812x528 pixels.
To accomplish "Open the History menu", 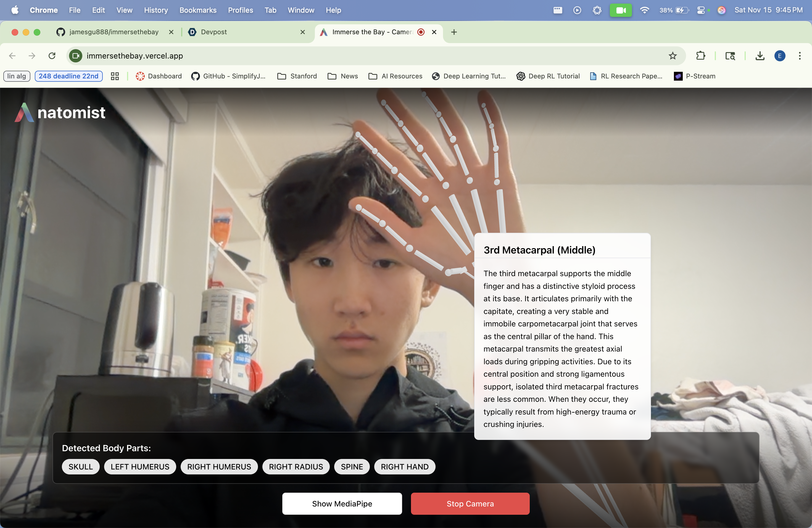I will coord(155,10).
